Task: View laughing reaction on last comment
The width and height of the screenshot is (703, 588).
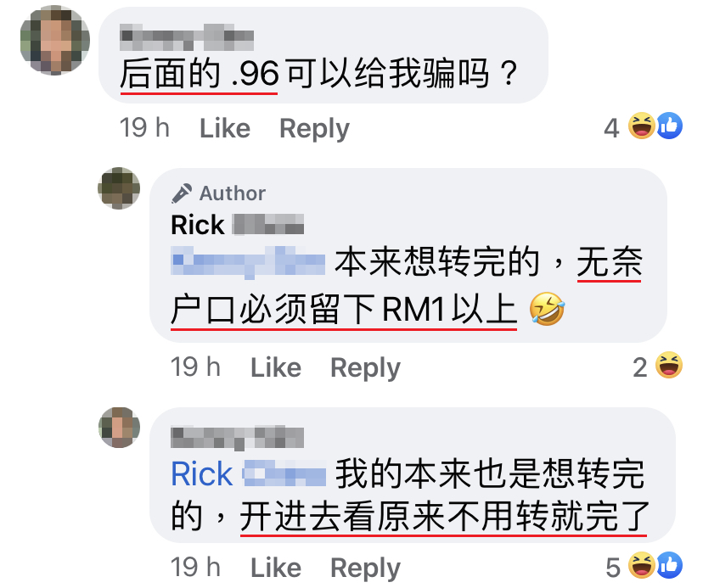Action: click(x=641, y=566)
